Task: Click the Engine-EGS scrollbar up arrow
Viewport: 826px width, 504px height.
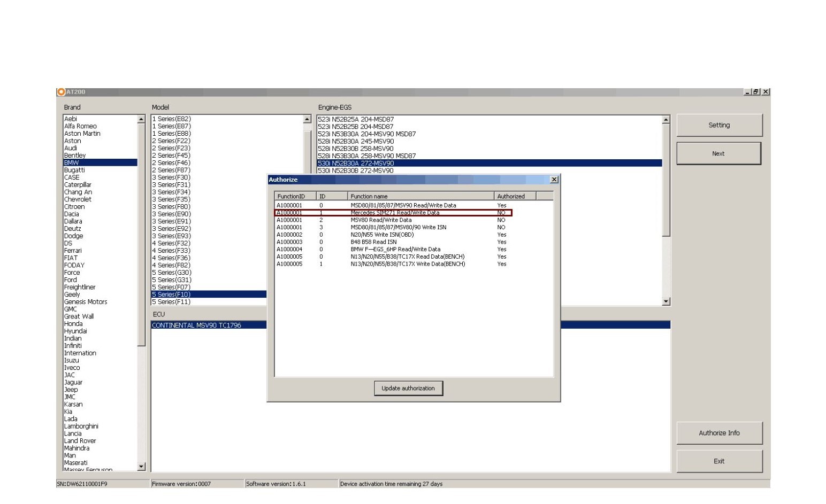Action: point(666,119)
